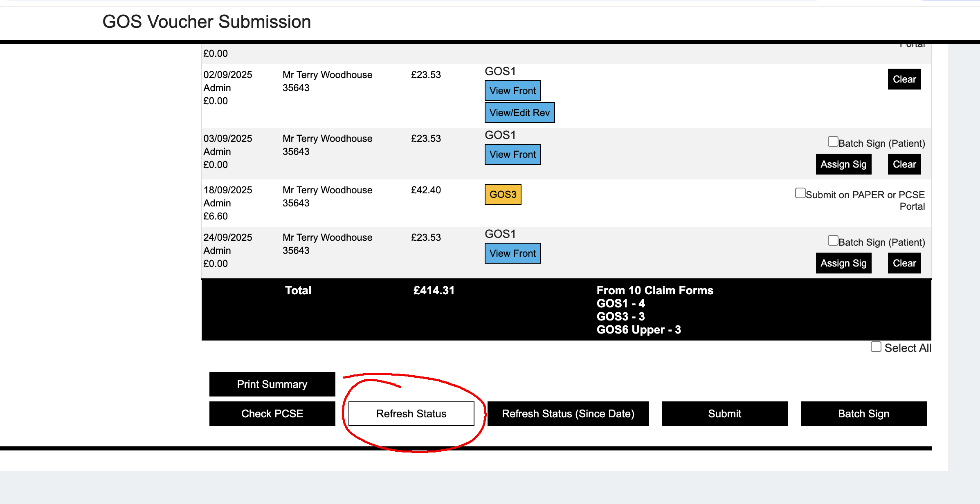The height and width of the screenshot is (504, 980).
Task: Open View/Edit Rev for 02/09/2025 claim
Action: pyautogui.click(x=519, y=113)
